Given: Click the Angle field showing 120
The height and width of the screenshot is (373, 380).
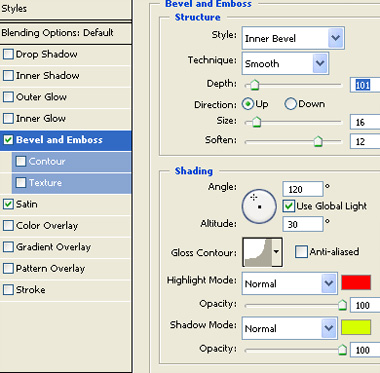Looking at the screenshot, I should 303,189.
